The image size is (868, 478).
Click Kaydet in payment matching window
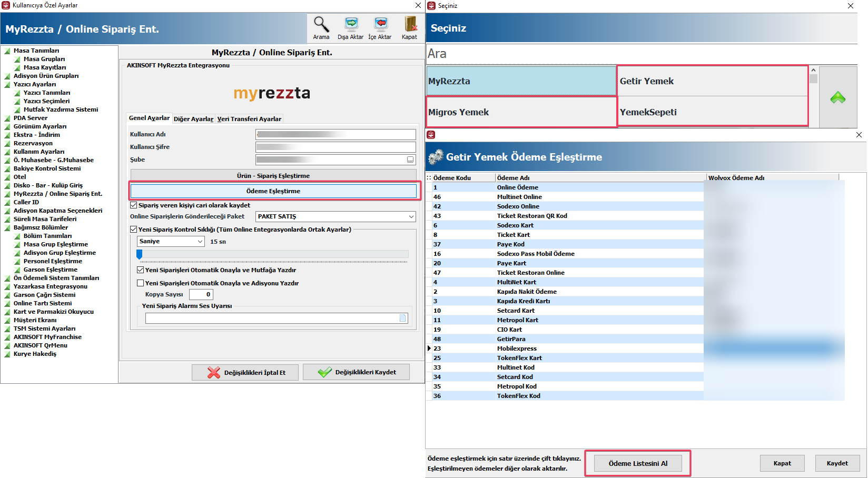(837, 463)
